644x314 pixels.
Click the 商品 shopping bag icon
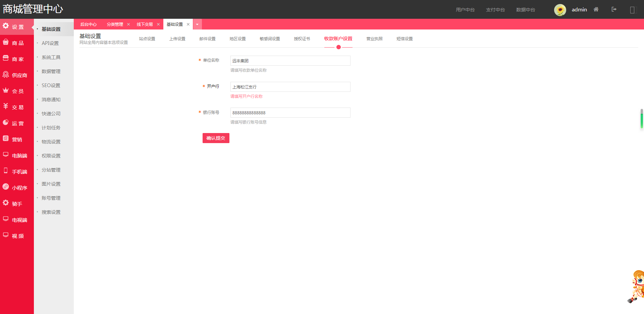click(6, 42)
